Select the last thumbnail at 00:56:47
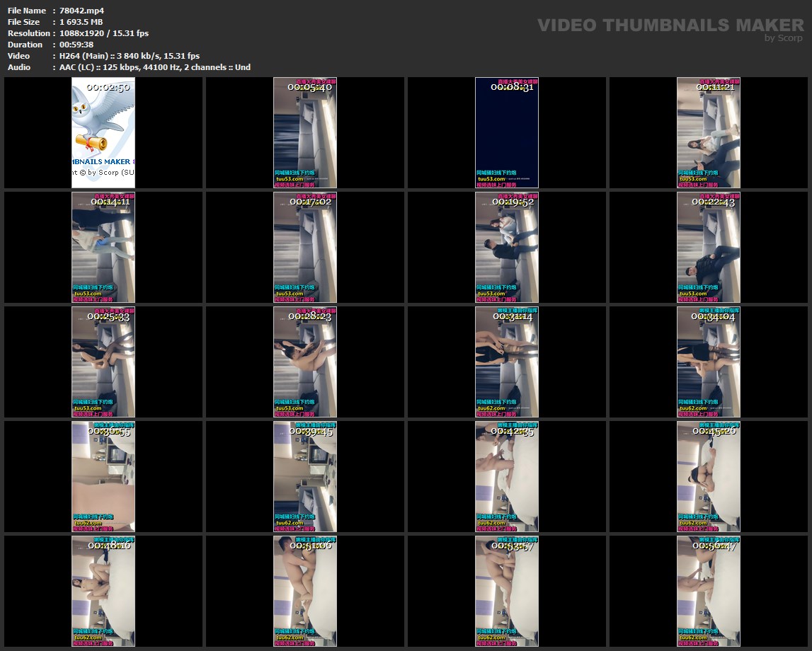 click(x=708, y=591)
